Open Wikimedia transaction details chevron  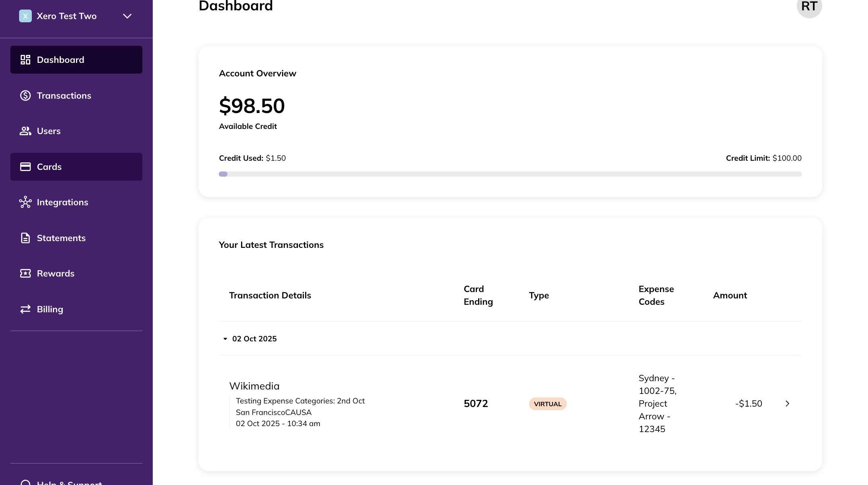point(787,403)
